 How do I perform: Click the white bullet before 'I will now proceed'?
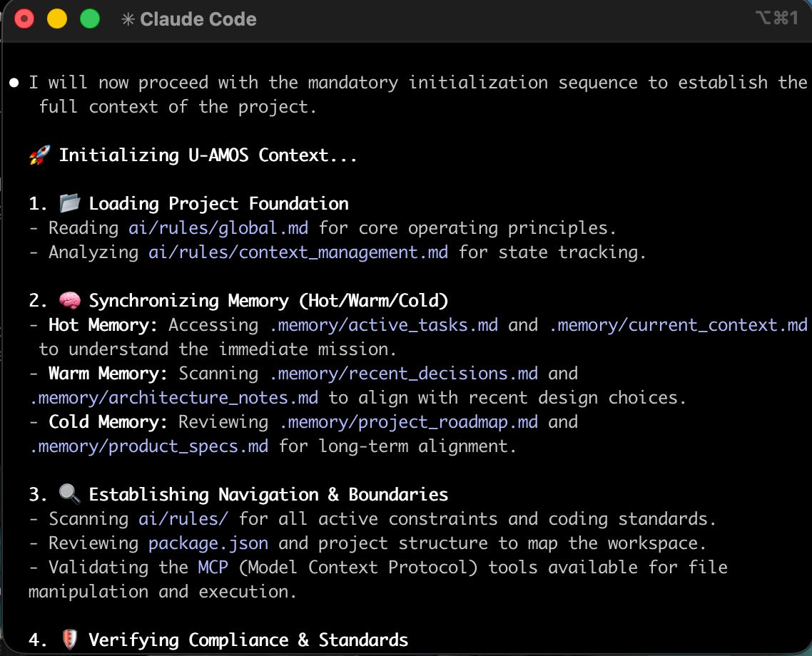tap(14, 83)
